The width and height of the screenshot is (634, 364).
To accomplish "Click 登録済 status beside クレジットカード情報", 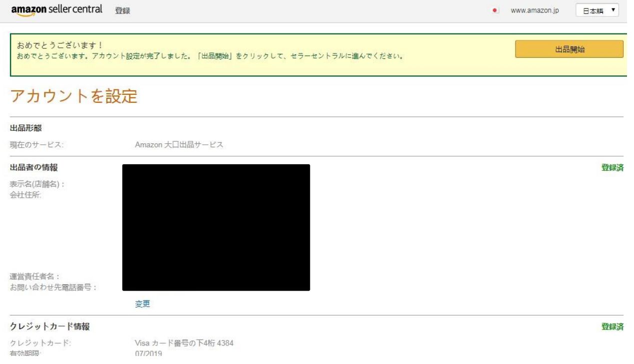I will click(613, 327).
